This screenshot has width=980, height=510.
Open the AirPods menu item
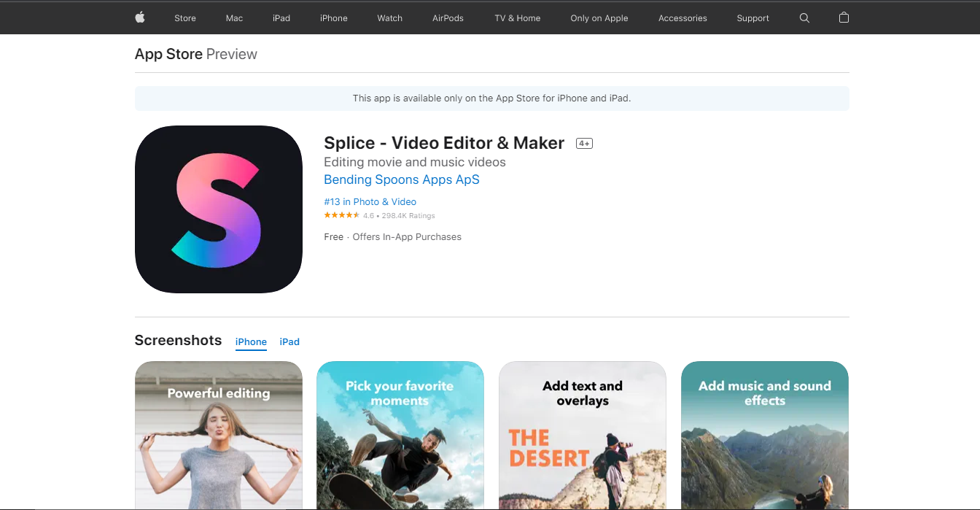pyautogui.click(x=448, y=18)
